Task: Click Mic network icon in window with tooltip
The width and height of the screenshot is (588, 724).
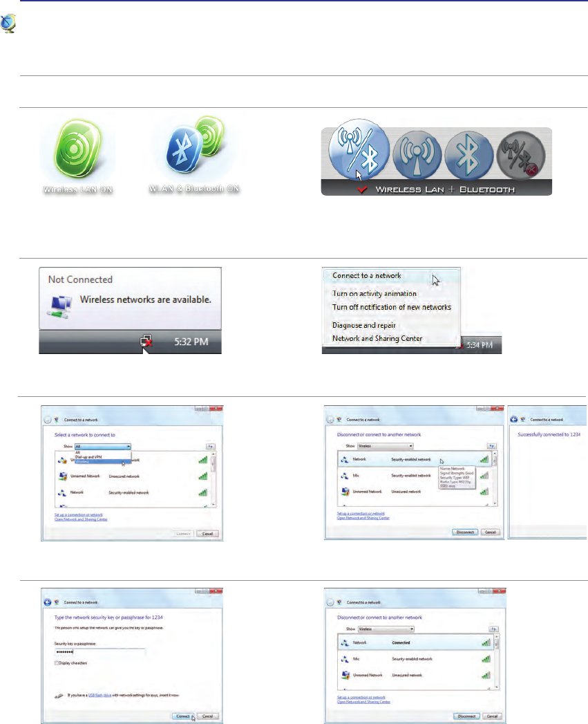Action: 345,476
